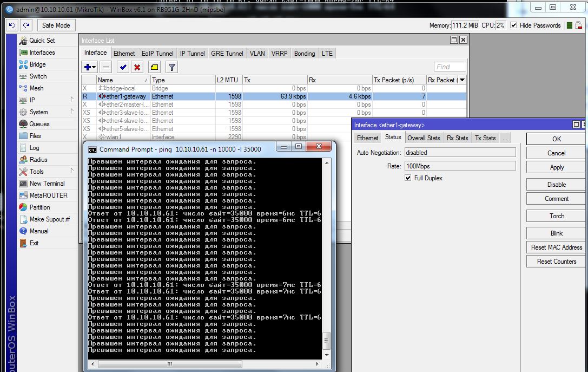Open Quick Set in sidebar

(42, 41)
